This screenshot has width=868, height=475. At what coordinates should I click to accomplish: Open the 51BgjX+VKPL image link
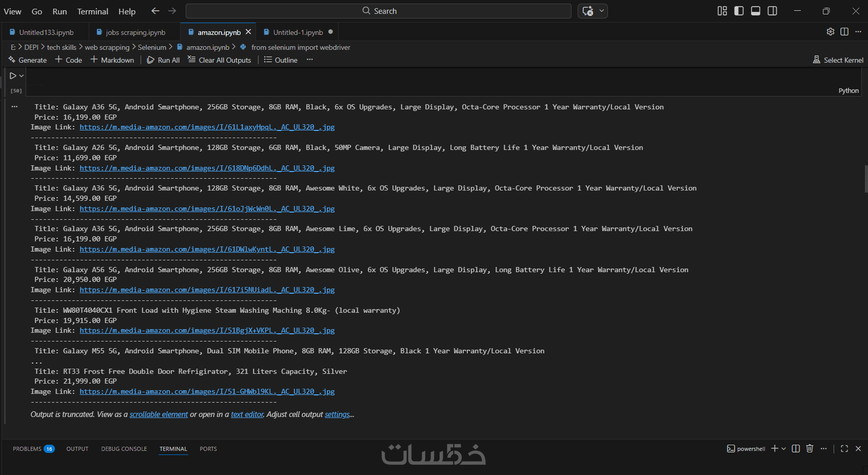207,330
